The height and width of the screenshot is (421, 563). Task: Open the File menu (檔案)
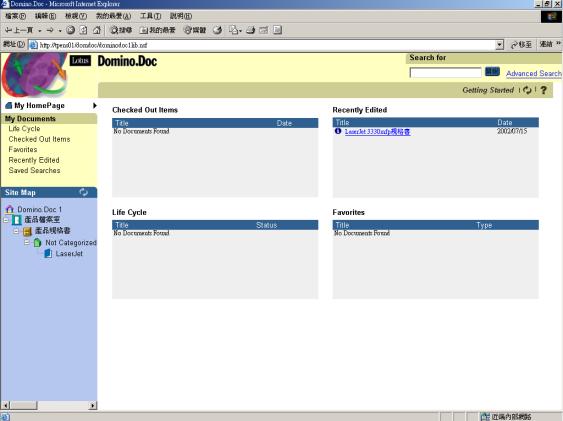pyautogui.click(x=15, y=16)
